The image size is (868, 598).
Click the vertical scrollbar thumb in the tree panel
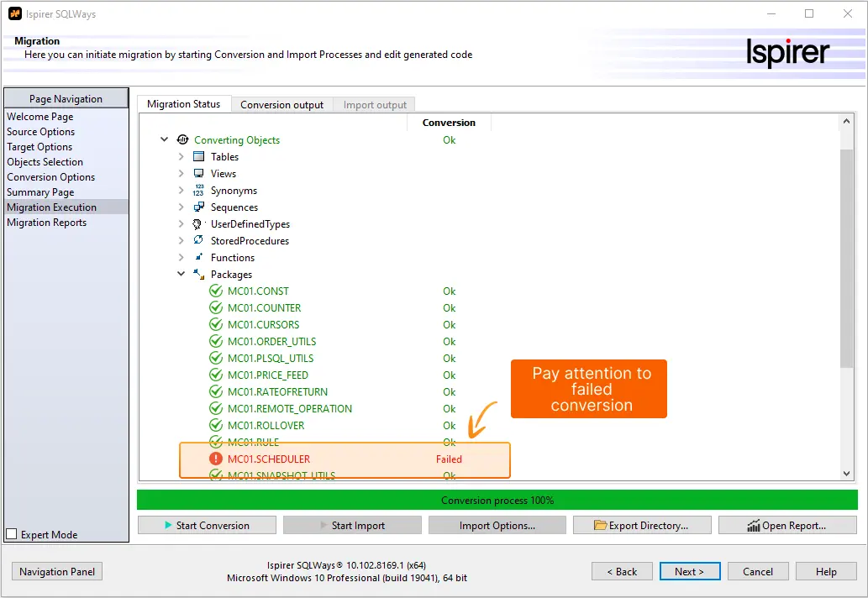846,259
